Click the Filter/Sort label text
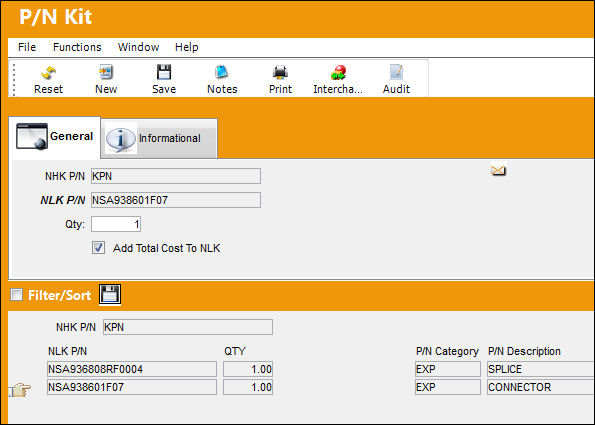The width and height of the screenshot is (595, 425). pos(60,295)
